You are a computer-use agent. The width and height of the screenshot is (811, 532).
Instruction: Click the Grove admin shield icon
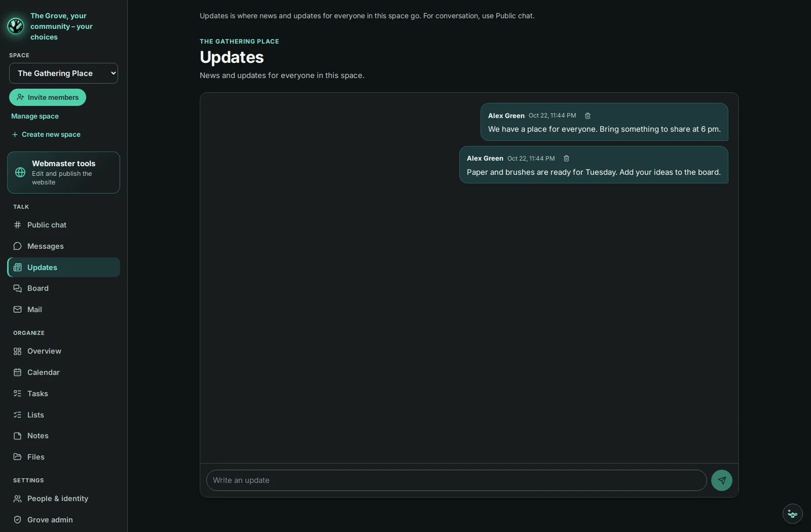tap(17, 520)
